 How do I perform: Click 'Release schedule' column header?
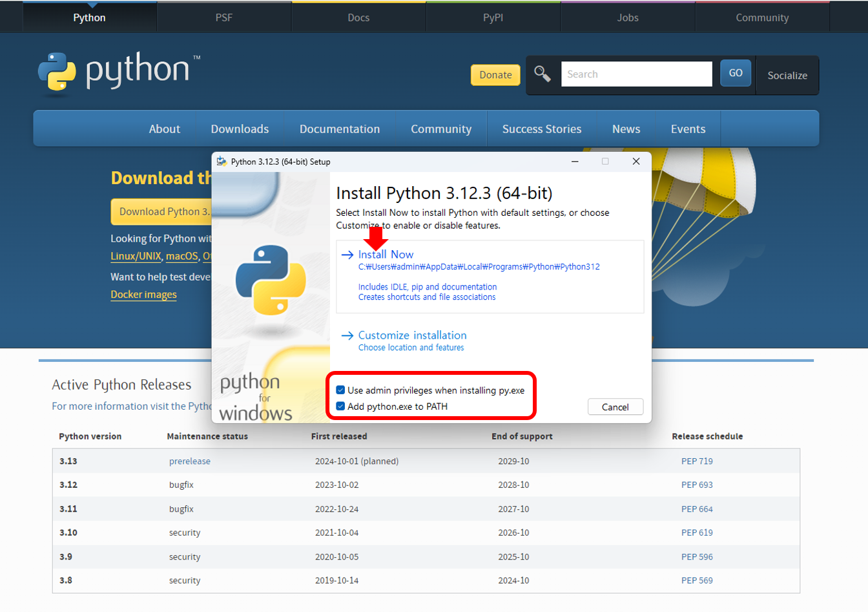click(x=707, y=436)
